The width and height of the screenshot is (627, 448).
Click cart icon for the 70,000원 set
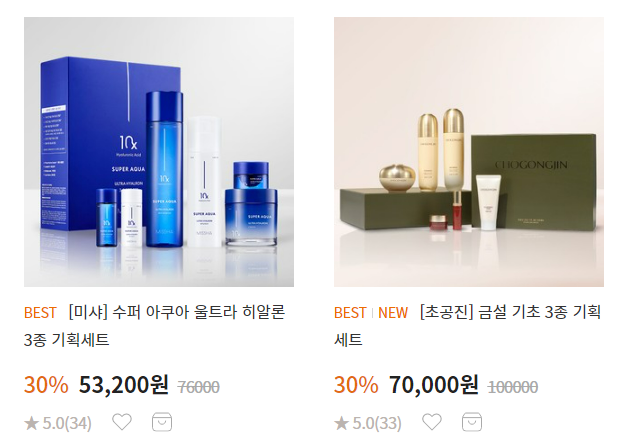pos(472,422)
